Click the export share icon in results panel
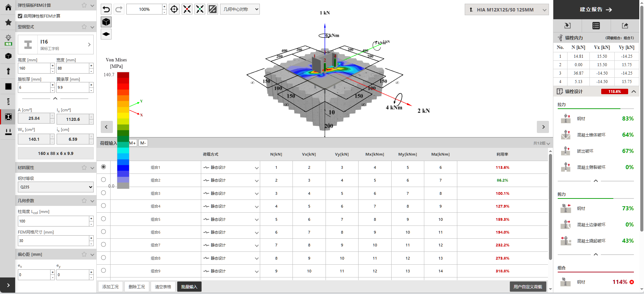This screenshot has height=294, width=644. click(625, 26)
